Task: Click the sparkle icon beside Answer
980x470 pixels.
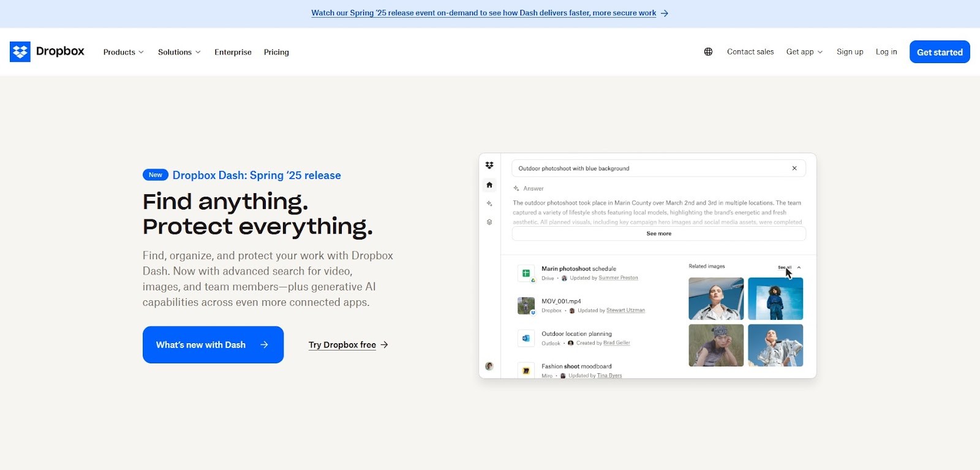Action: pyautogui.click(x=516, y=188)
